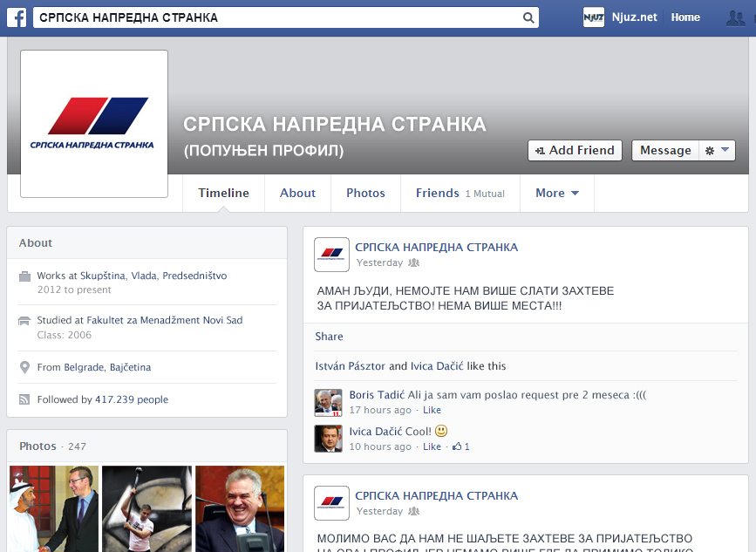Click '2012 to present' text
Image resolution: width=756 pixels, height=552 pixels.
click(74, 290)
